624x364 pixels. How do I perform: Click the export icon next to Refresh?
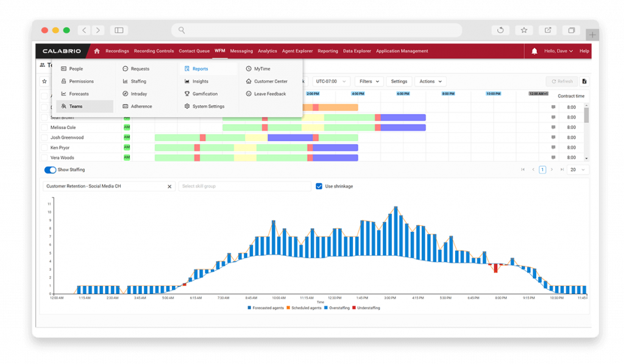tap(584, 81)
